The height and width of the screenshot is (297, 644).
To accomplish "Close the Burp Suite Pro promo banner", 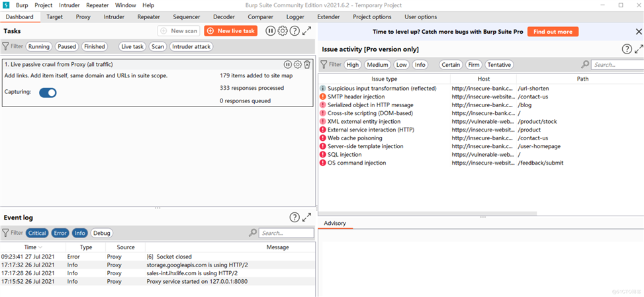I will tap(639, 32).
